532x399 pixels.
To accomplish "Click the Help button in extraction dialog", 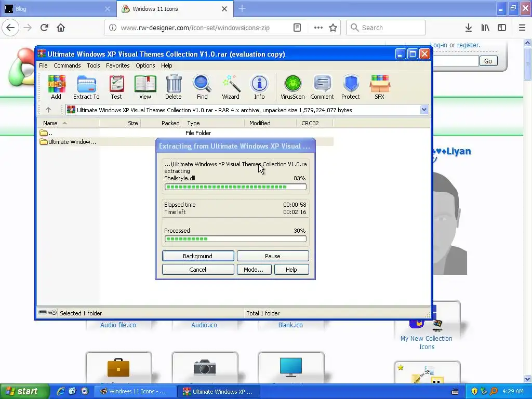I will pyautogui.click(x=291, y=270).
